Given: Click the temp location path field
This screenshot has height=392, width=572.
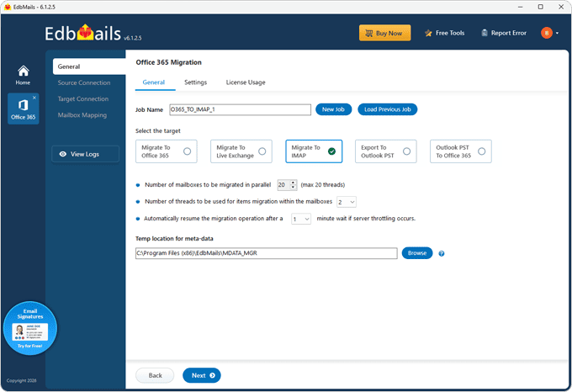Looking at the screenshot, I should click(267, 253).
